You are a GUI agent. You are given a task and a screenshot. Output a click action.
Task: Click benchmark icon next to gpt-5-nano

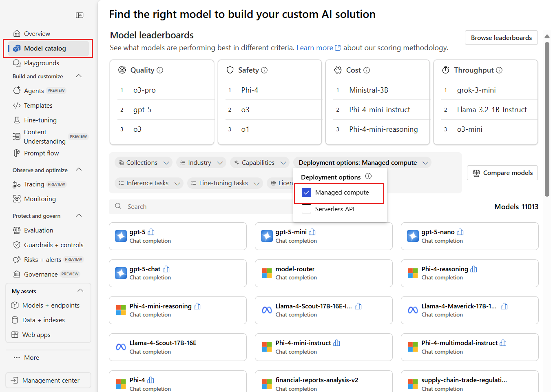point(460,232)
